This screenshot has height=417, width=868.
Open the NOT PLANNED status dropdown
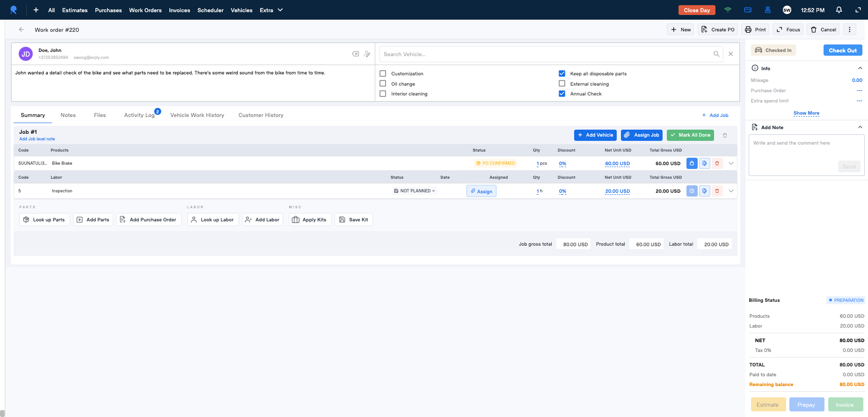coord(415,191)
